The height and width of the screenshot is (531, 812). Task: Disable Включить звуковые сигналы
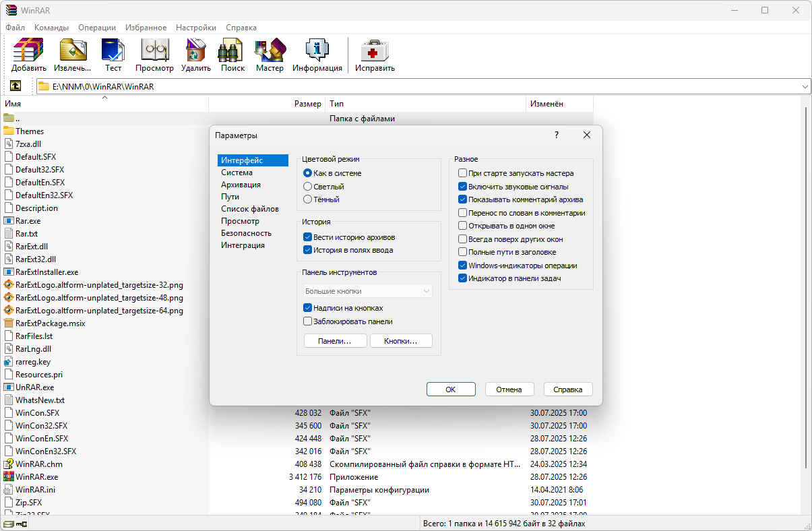[x=463, y=187]
